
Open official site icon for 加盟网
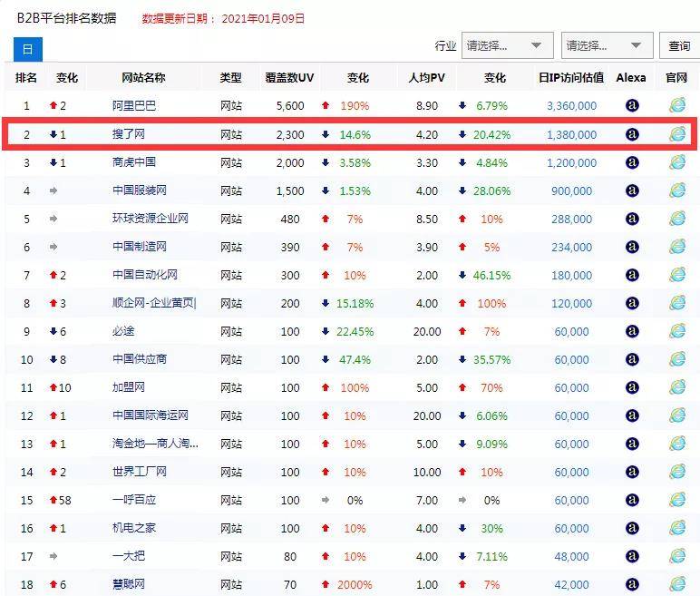677,387
